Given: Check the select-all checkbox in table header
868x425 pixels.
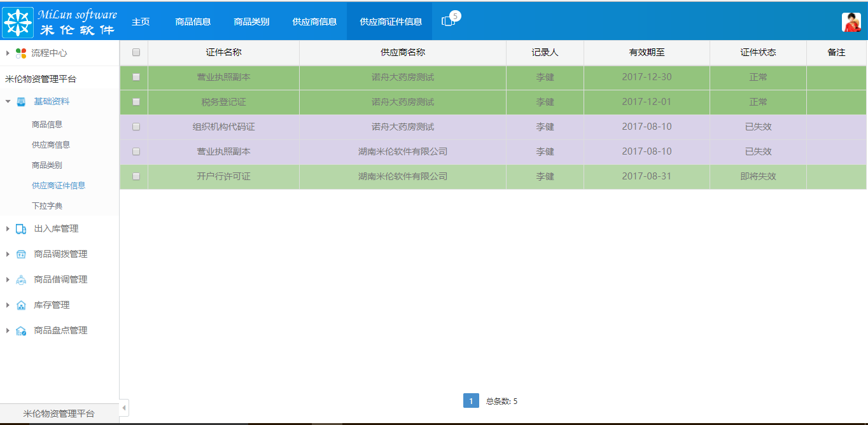Looking at the screenshot, I should click(x=136, y=52).
